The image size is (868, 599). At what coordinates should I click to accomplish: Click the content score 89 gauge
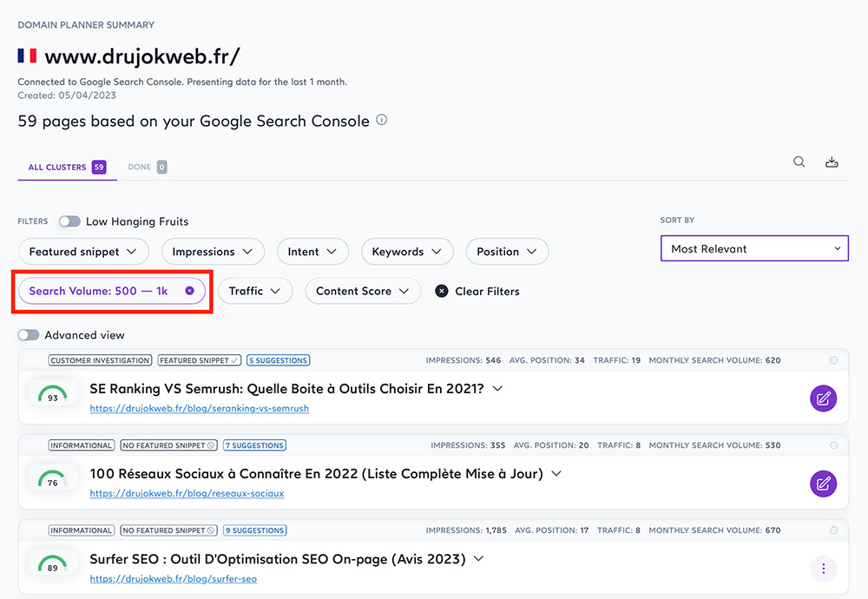click(x=53, y=563)
